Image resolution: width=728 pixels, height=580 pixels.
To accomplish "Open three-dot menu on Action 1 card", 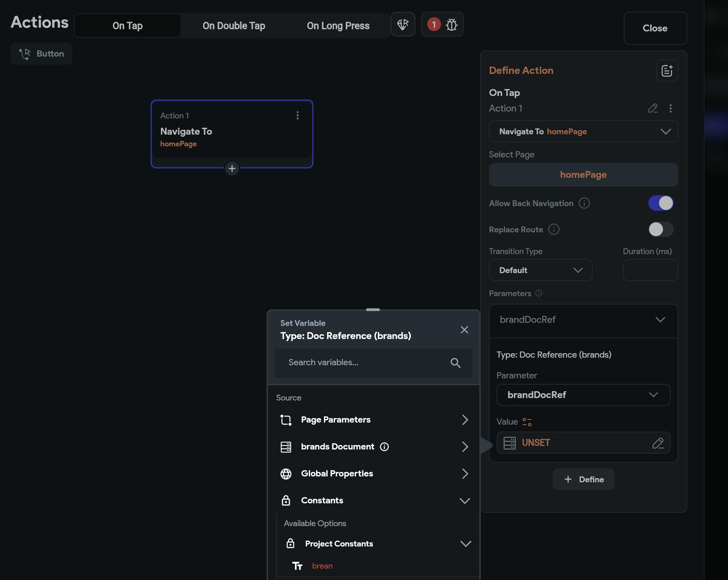I will (297, 115).
